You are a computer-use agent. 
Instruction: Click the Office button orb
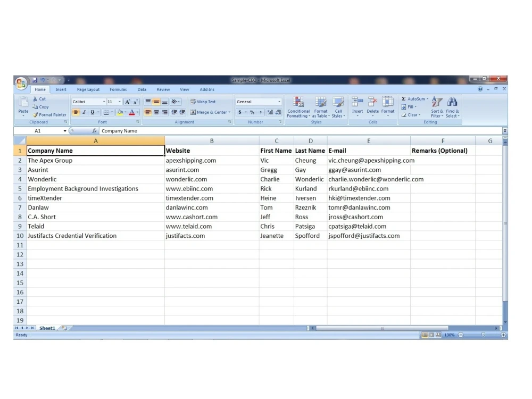click(x=21, y=83)
